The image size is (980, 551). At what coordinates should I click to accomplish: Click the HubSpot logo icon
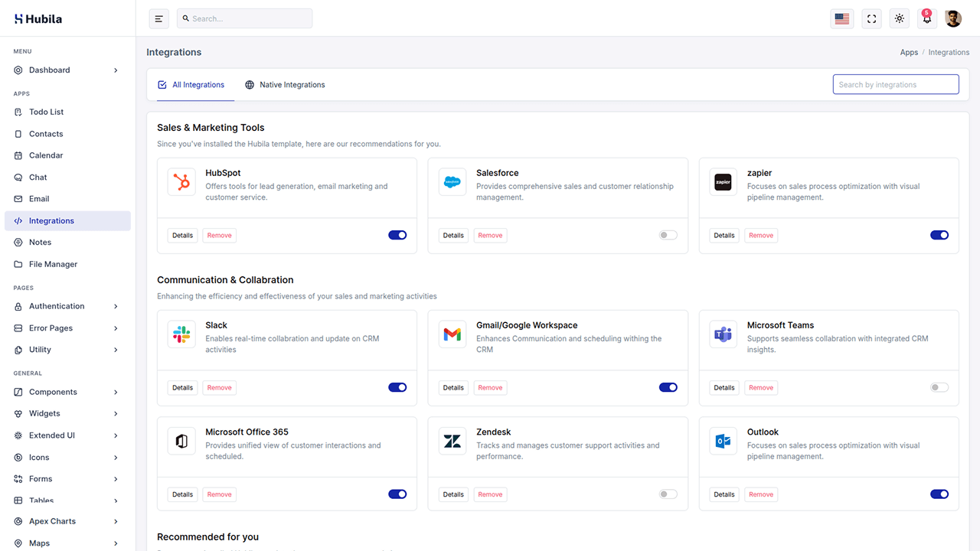181,182
